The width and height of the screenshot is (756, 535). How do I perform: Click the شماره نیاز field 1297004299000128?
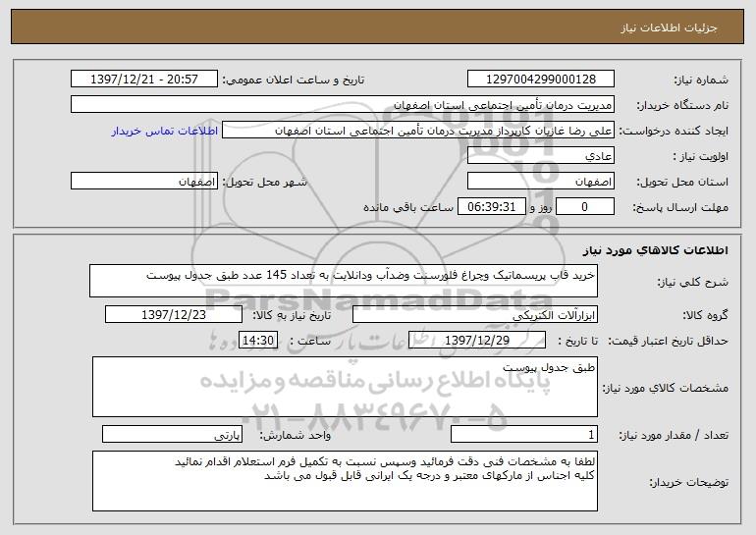pyautogui.click(x=540, y=79)
